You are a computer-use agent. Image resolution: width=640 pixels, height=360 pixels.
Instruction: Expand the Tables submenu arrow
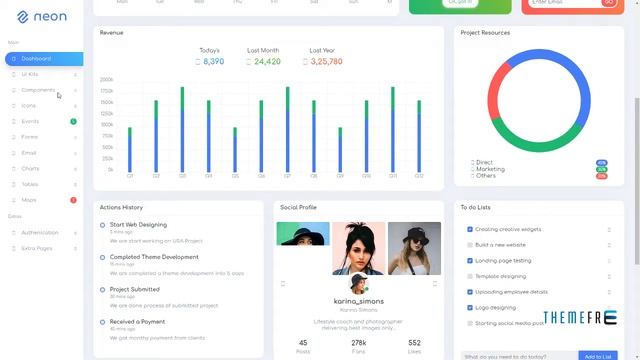point(75,185)
